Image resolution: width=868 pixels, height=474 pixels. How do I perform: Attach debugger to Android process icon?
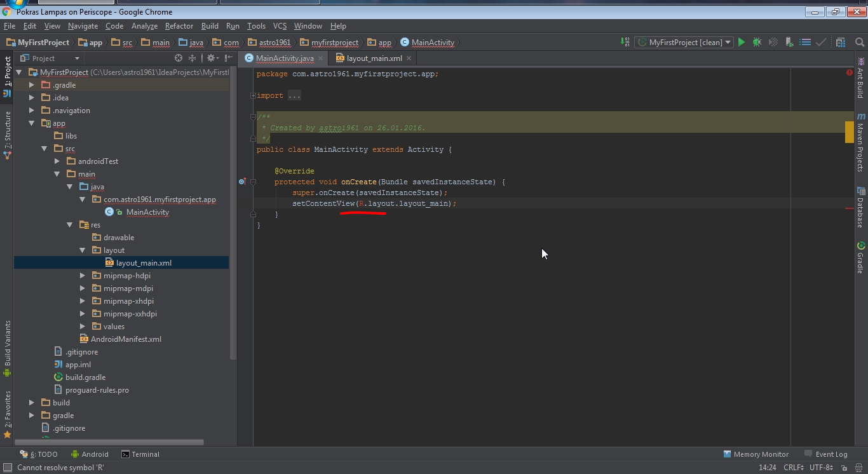pyautogui.click(x=789, y=43)
